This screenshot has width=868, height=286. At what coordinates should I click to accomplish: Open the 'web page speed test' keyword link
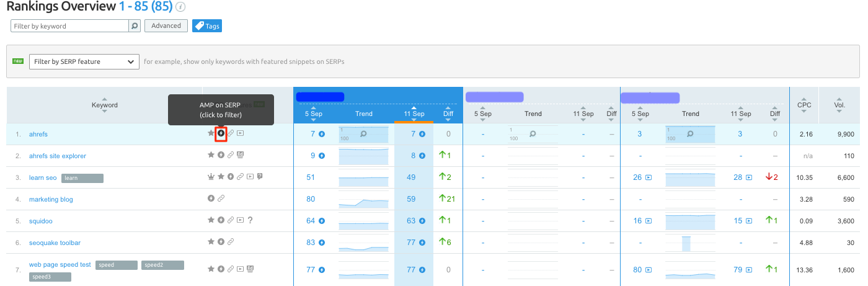[x=60, y=265]
